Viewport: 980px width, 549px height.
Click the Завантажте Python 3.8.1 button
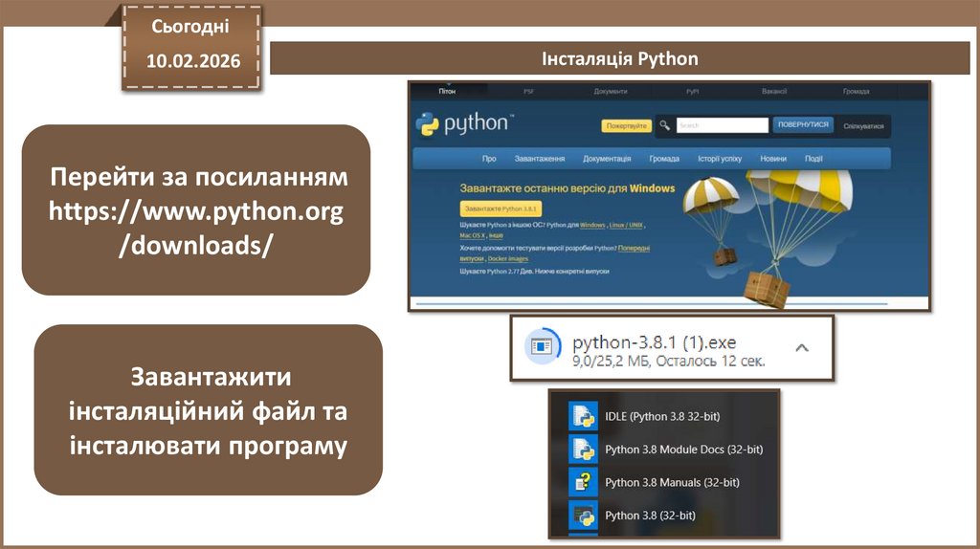[501, 209]
